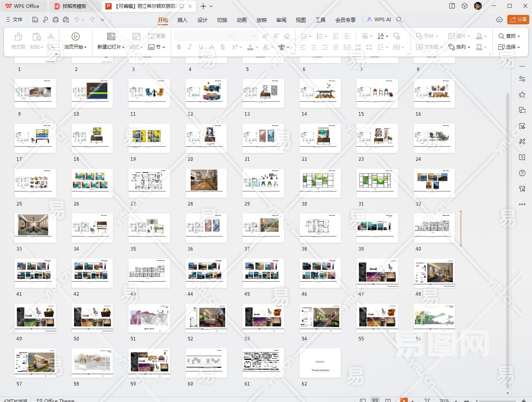
Task: Click the orange 分享 (Share) button
Action: pos(518,20)
